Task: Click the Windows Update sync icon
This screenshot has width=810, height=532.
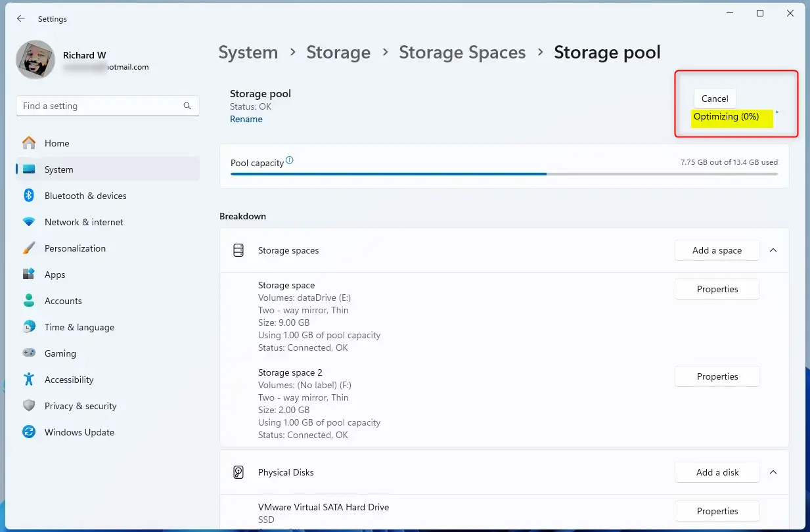Action: (29, 432)
